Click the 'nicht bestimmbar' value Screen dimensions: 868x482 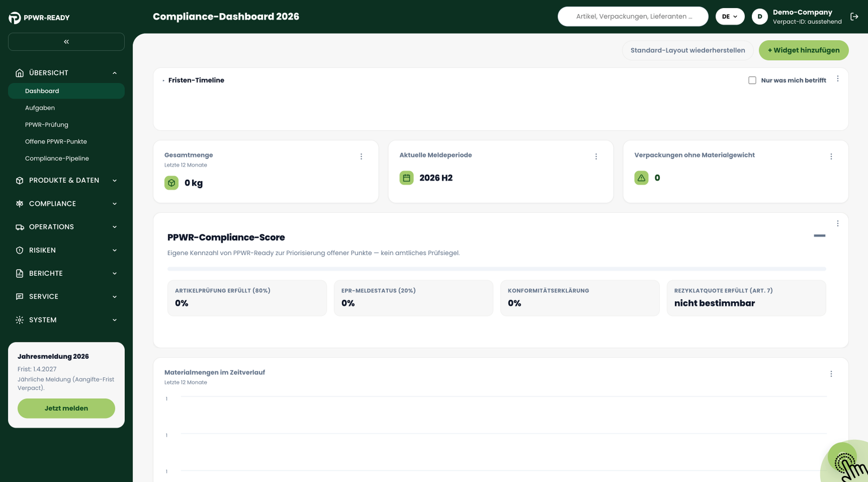714,303
